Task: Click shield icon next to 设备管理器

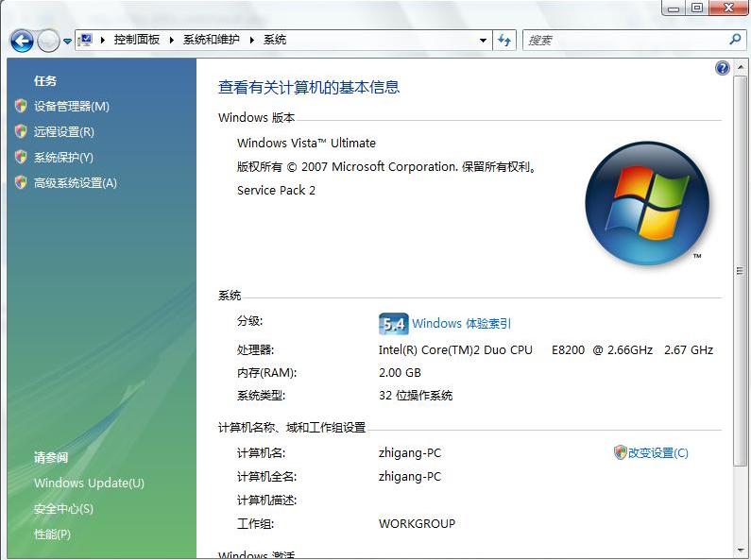Action: tap(21, 107)
